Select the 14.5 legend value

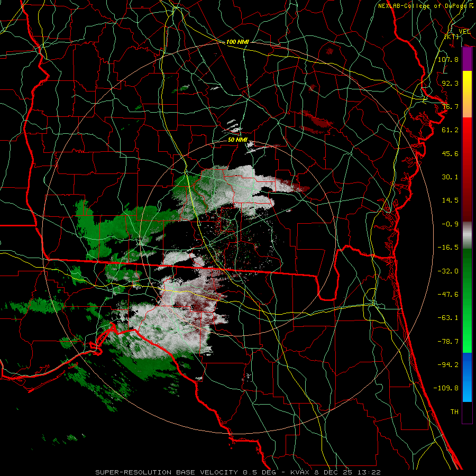(x=450, y=200)
